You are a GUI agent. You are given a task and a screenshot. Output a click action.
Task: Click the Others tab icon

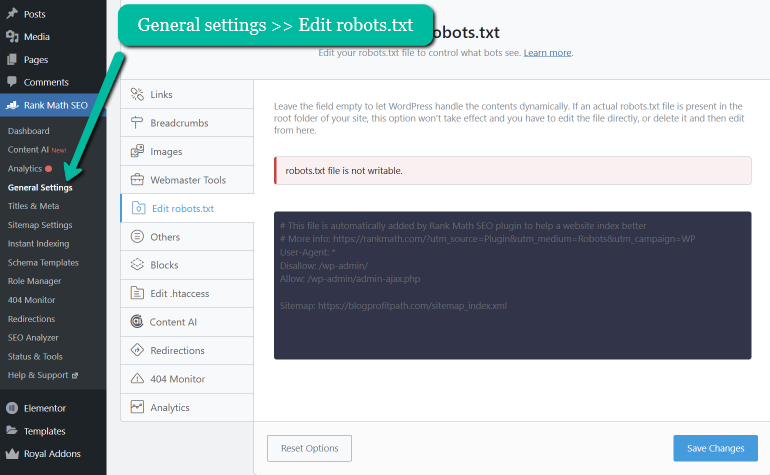(137, 236)
